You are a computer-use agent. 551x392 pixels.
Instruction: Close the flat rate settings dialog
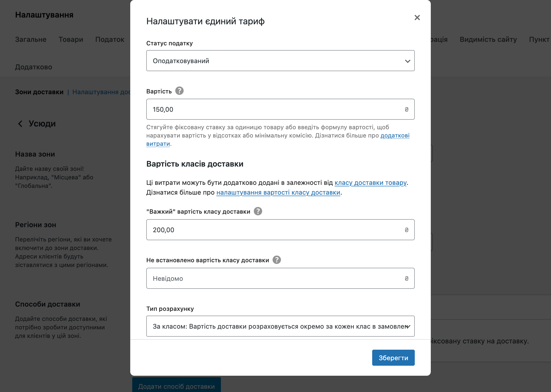pos(417,18)
